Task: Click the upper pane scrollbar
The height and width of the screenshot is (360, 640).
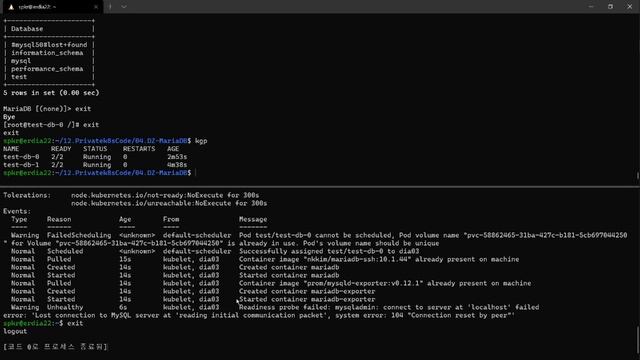Action: 637,176
